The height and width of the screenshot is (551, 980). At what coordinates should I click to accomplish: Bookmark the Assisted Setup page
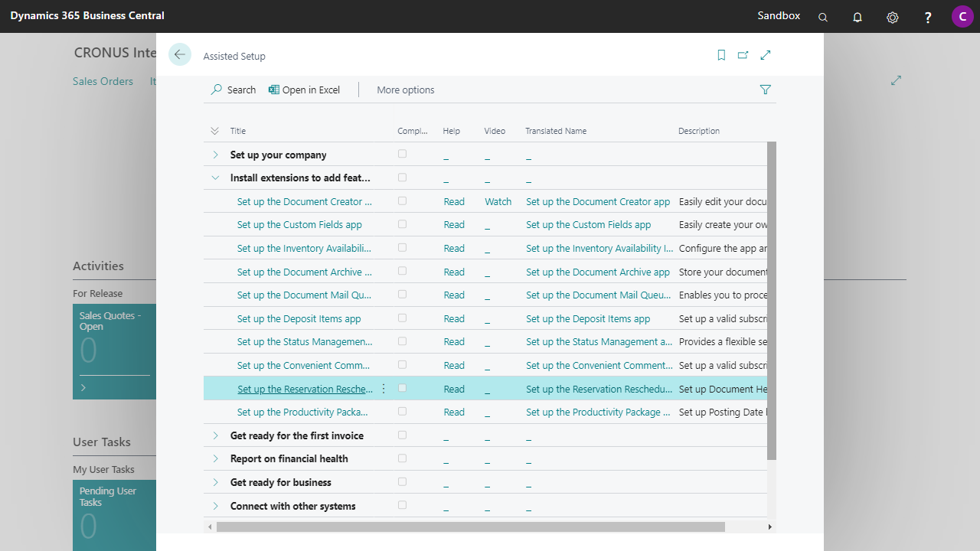pos(720,55)
